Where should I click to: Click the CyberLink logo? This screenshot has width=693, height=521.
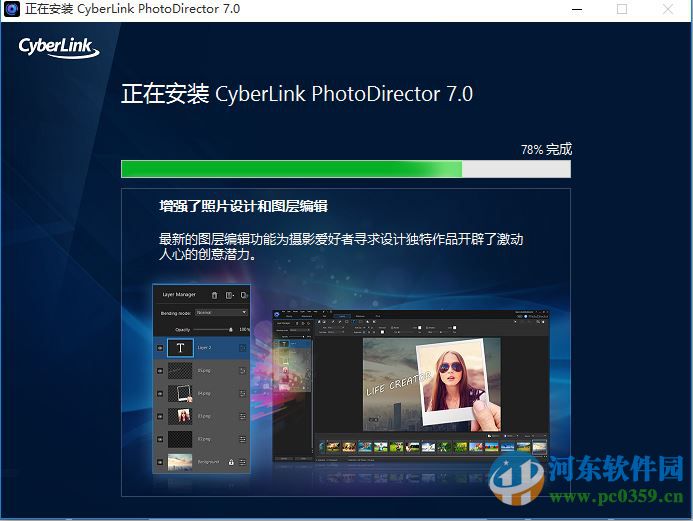(59, 47)
